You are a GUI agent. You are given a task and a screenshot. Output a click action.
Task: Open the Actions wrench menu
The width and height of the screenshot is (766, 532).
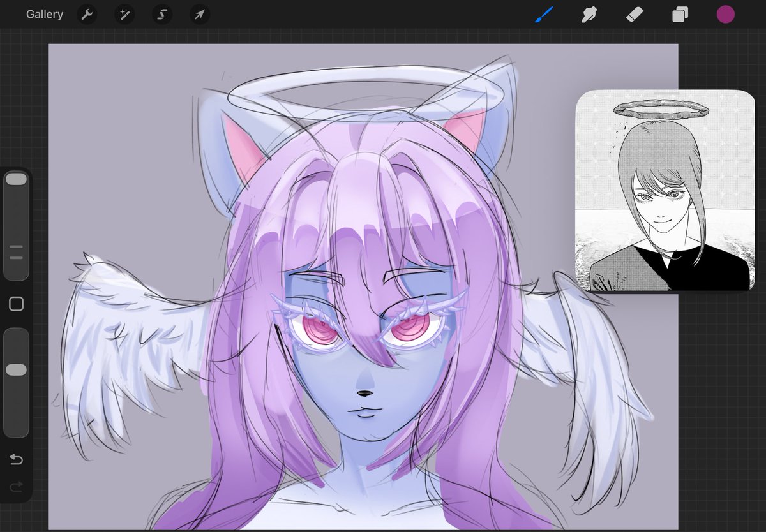(x=87, y=14)
